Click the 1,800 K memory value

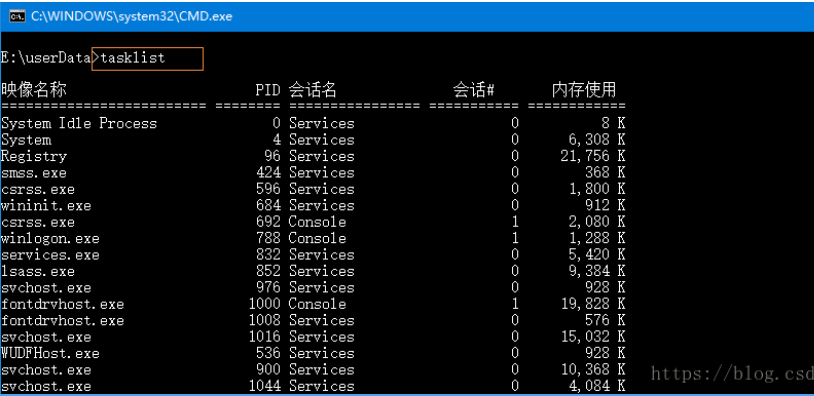597,189
